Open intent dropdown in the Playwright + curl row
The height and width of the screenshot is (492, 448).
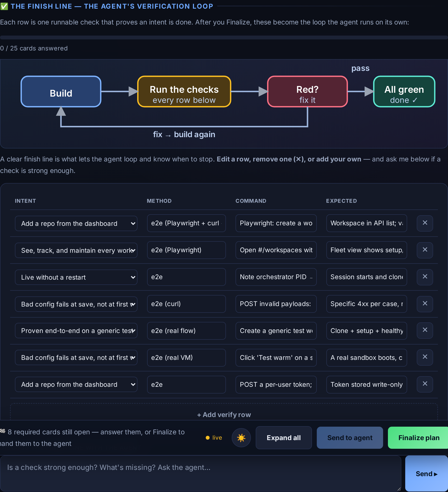tap(76, 223)
